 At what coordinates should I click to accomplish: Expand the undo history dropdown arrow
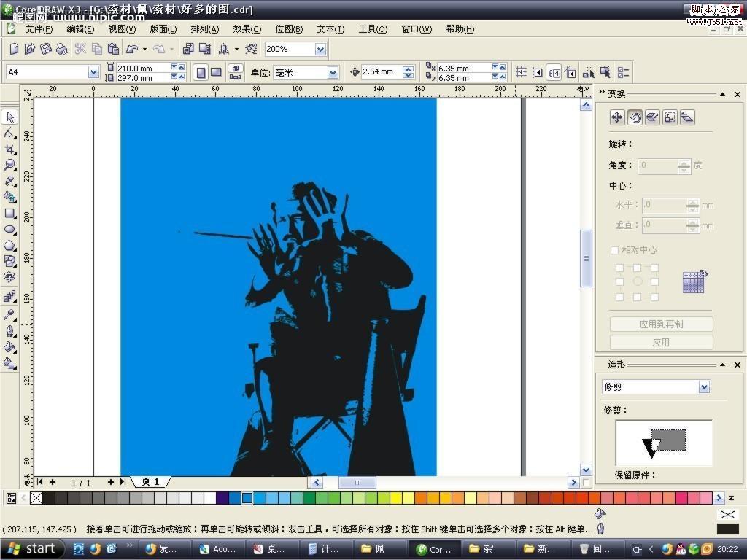(144, 49)
